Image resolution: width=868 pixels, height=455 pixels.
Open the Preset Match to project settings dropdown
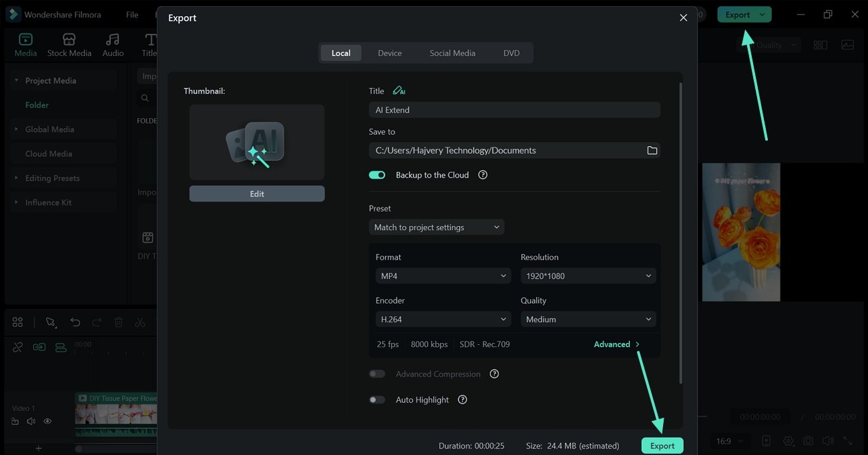coord(436,227)
